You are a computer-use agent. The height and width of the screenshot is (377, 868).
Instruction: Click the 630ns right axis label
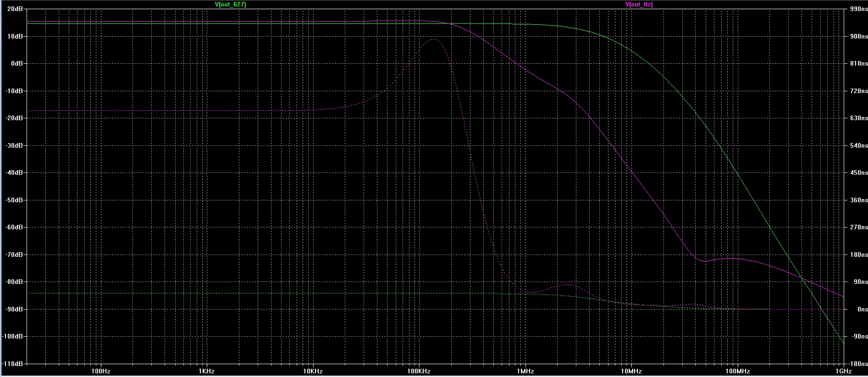(x=859, y=118)
